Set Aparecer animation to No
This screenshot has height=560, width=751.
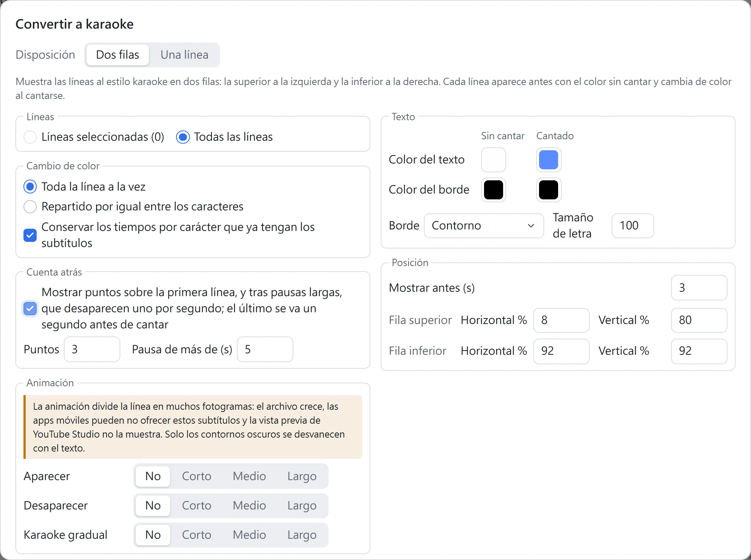click(x=153, y=476)
